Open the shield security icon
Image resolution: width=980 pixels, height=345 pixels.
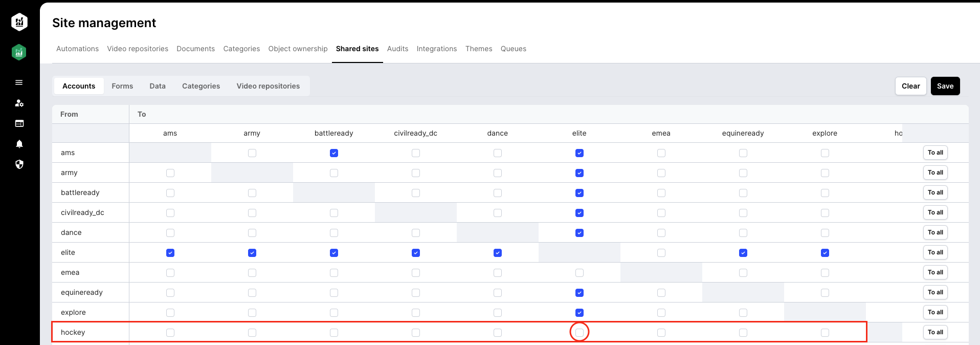(x=19, y=164)
